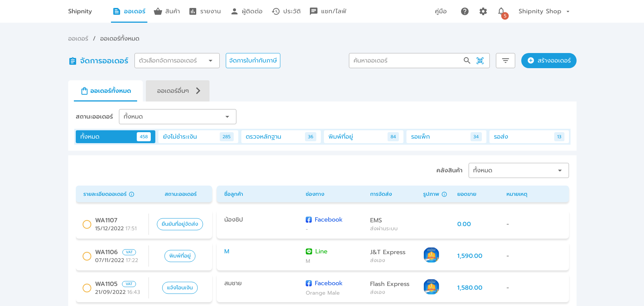Click the product thumbnail for order WA1106
The height and width of the screenshot is (306, 644).
(x=431, y=255)
